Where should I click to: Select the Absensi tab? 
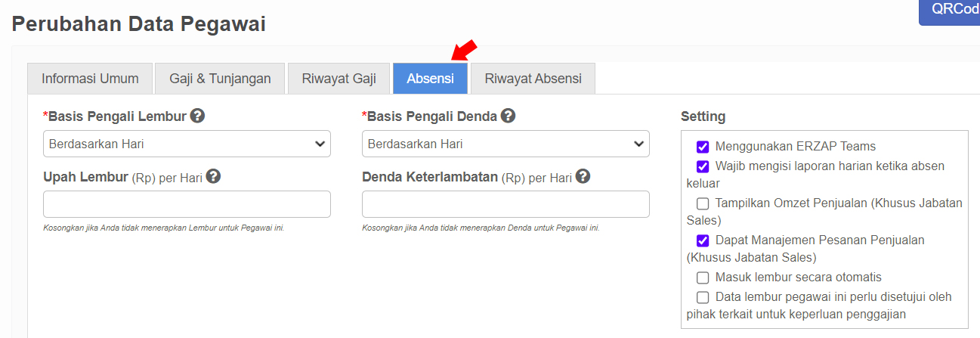[430, 79]
